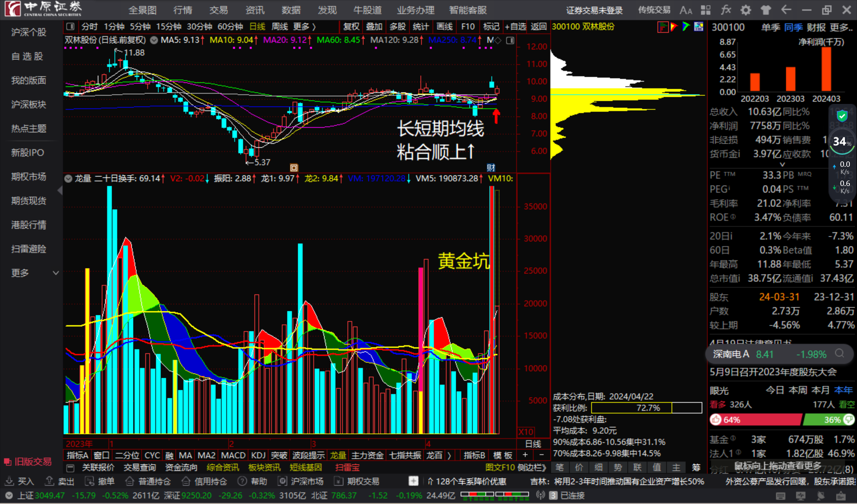The width and height of the screenshot is (857, 504).
Task: Collapse the MA indicator dropdown circle
Action: click(x=154, y=40)
